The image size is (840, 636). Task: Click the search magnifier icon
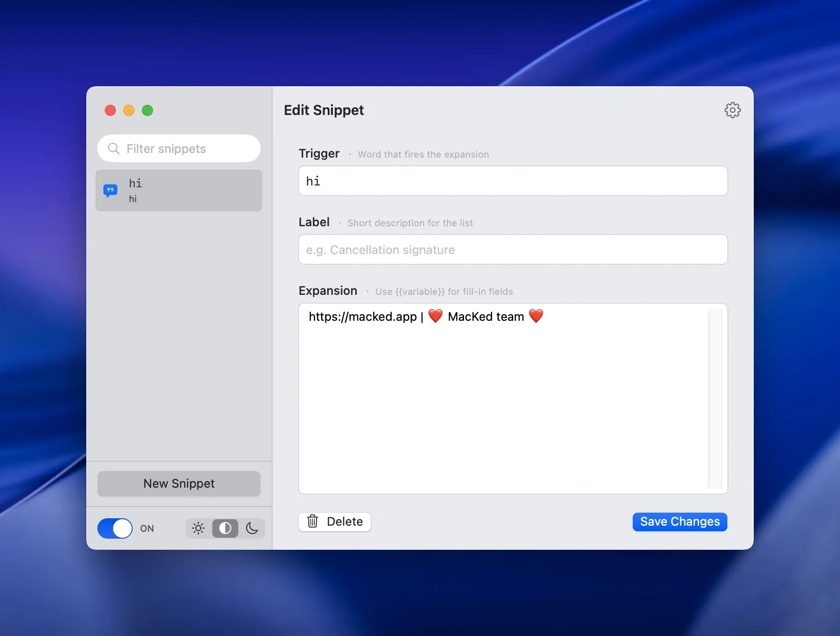(x=114, y=148)
